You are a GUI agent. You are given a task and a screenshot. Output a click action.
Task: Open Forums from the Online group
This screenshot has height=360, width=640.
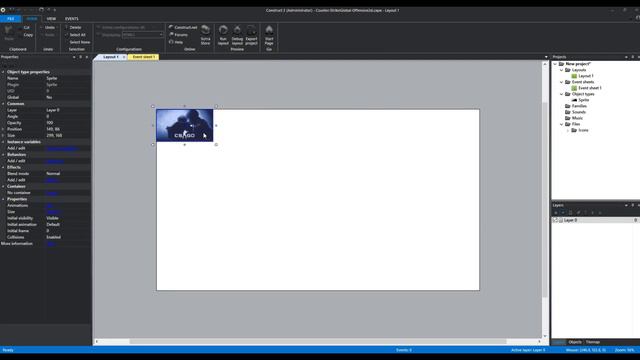coord(178,35)
